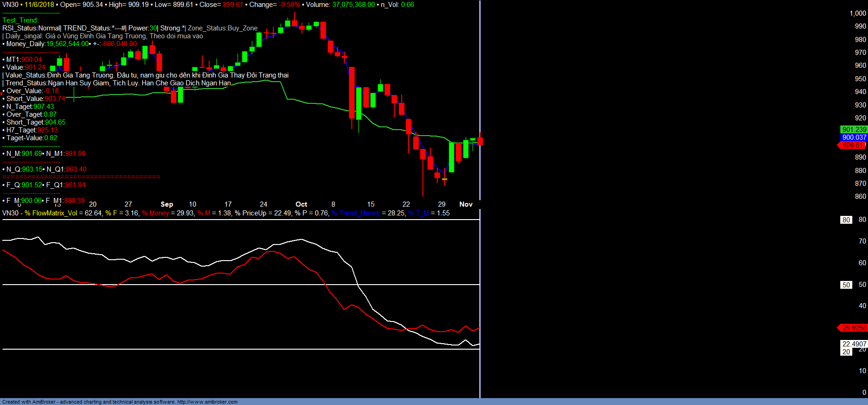The image size is (868, 405).
Task: Click the 1,000 price axis label
Action: (x=857, y=13)
